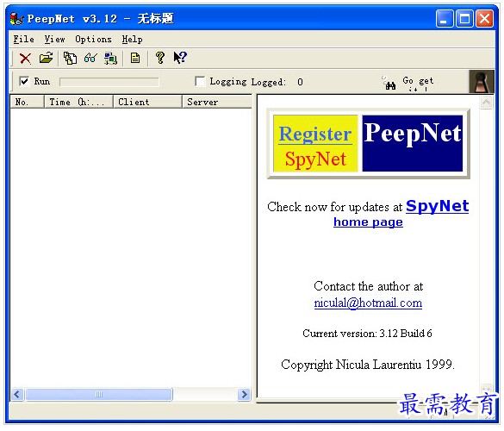This screenshot has height=431, width=504.
Task: Click the red SpyNet text in yellow box
Action: (x=315, y=159)
